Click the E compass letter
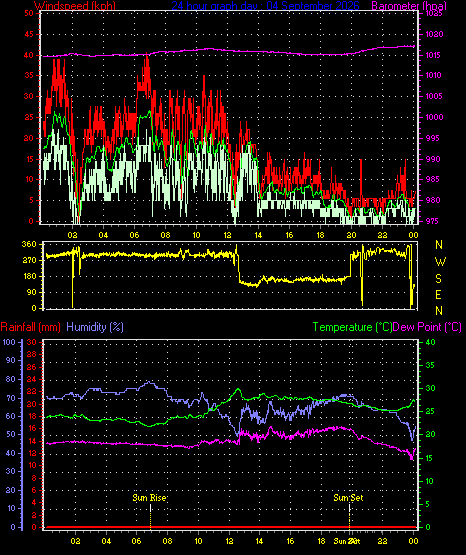Image resolution: width=466 pixels, height=555 pixels. pyautogui.click(x=439, y=294)
